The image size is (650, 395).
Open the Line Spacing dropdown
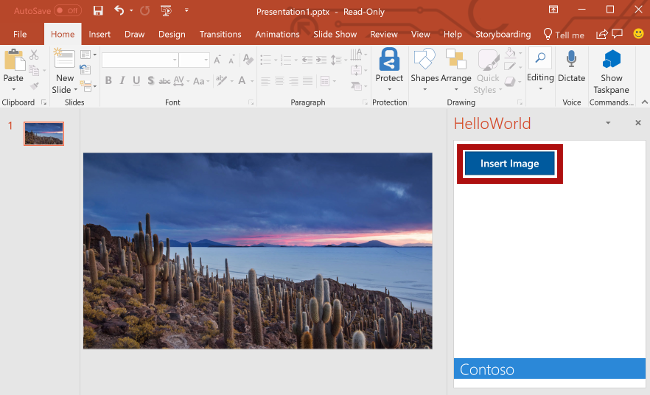tap(339, 60)
